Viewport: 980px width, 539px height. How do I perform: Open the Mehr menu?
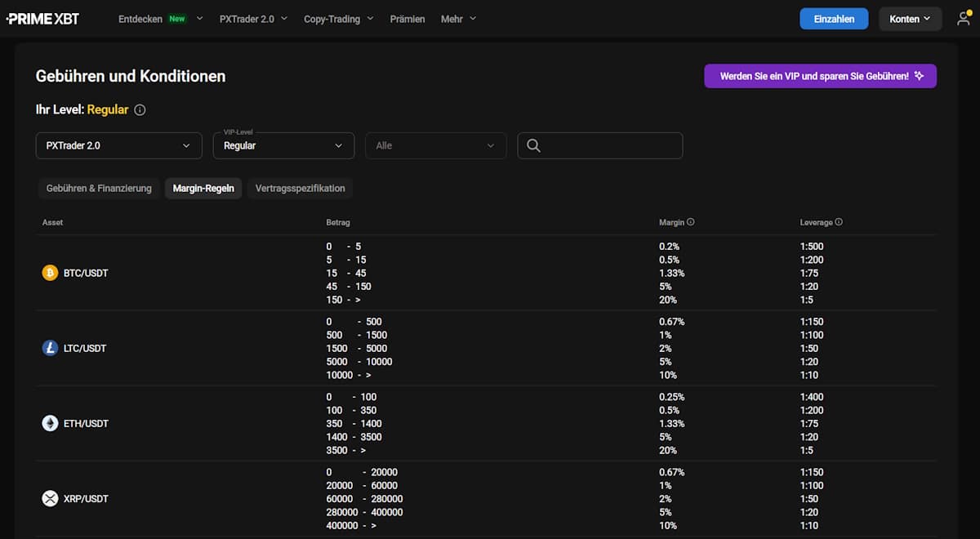[458, 19]
